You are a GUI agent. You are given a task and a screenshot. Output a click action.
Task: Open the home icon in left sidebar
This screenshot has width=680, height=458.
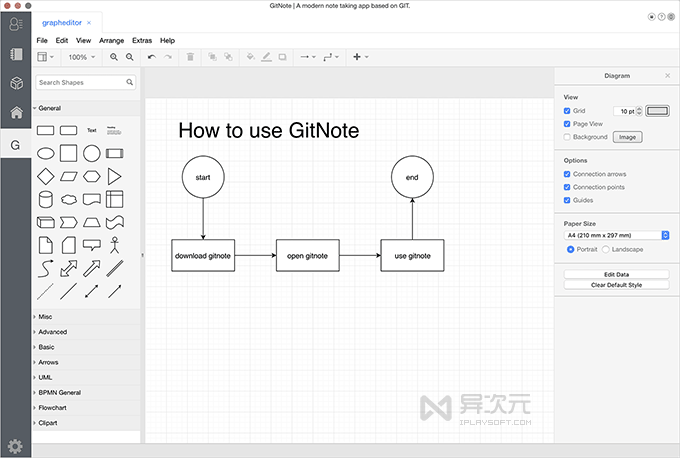[x=16, y=112]
